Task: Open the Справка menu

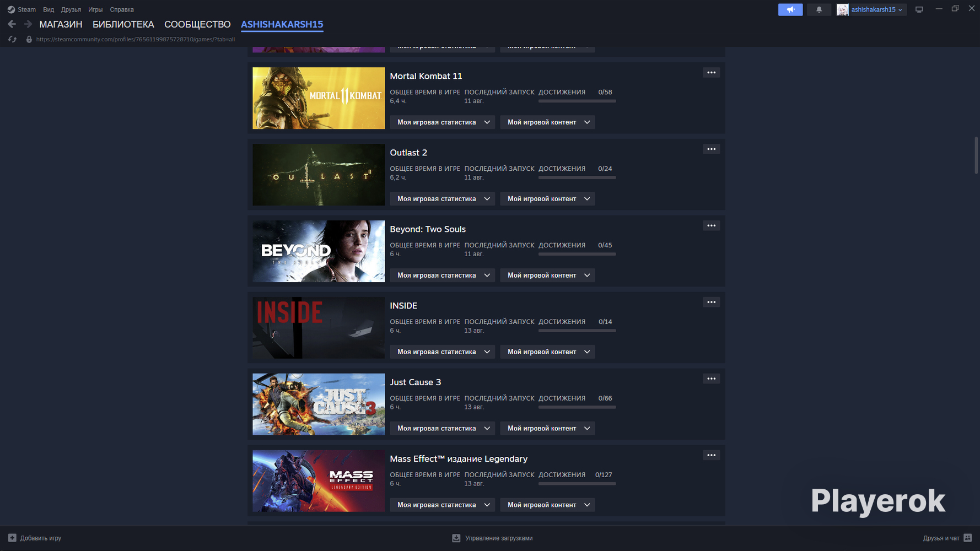Action: point(122,9)
